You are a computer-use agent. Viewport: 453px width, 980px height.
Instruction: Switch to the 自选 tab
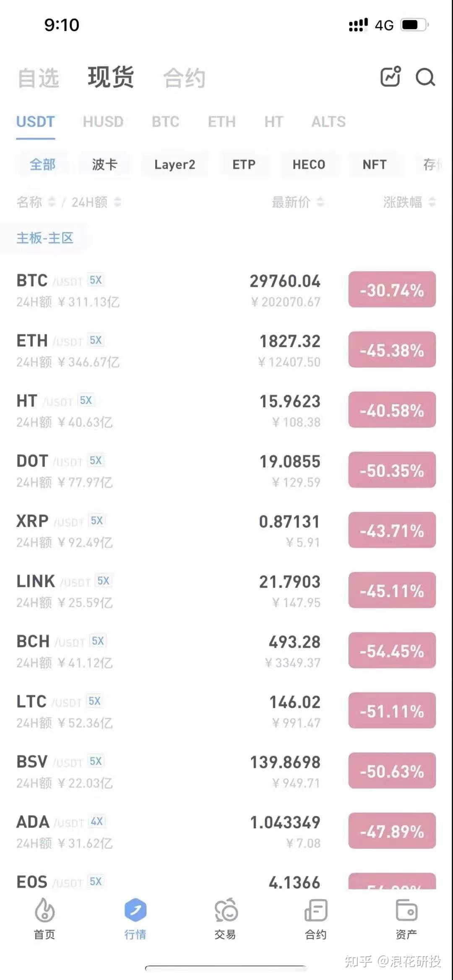pyautogui.click(x=38, y=78)
